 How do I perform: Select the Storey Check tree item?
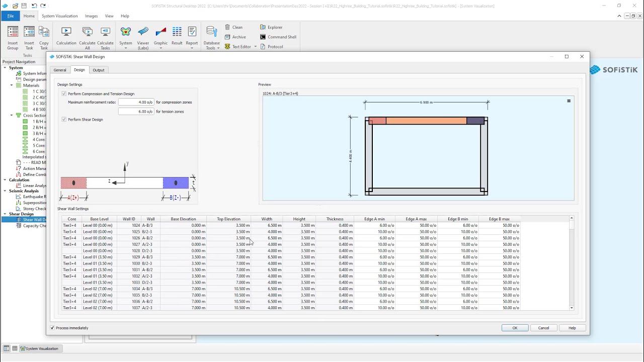(x=34, y=209)
